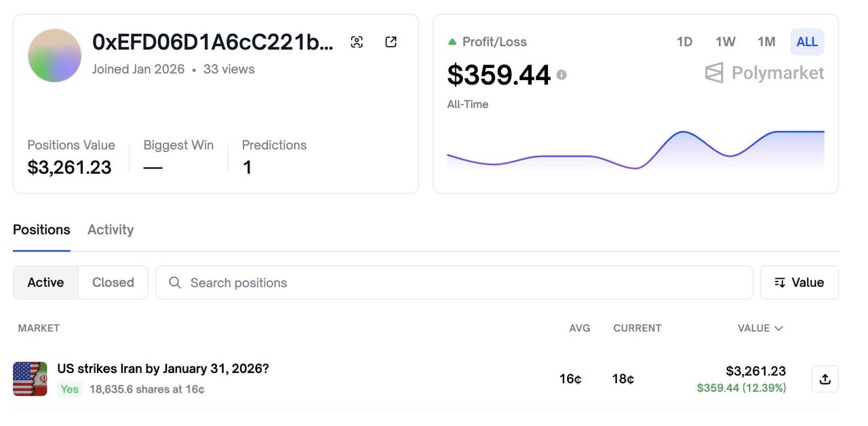Click the magnifier icon in the search bar

pyautogui.click(x=175, y=283)
